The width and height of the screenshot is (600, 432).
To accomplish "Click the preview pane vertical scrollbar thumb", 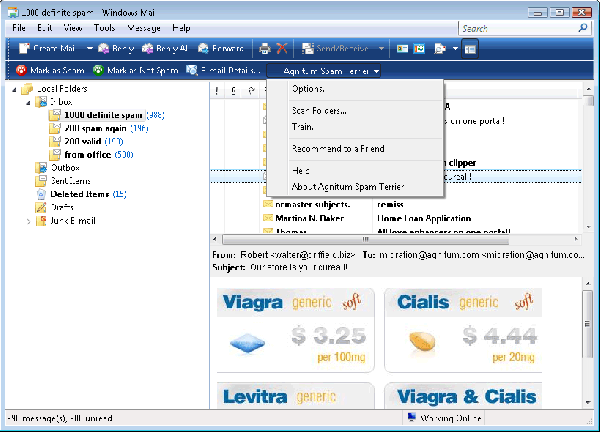I will (588, 324).
